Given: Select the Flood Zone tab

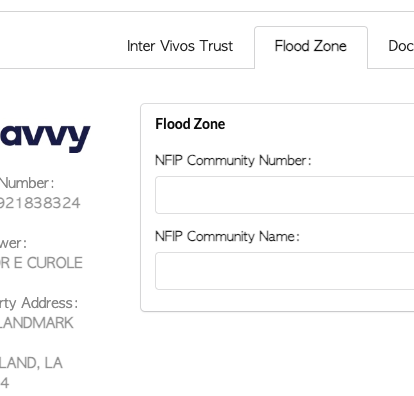Looking at the screenshot, I should (311, 47).
